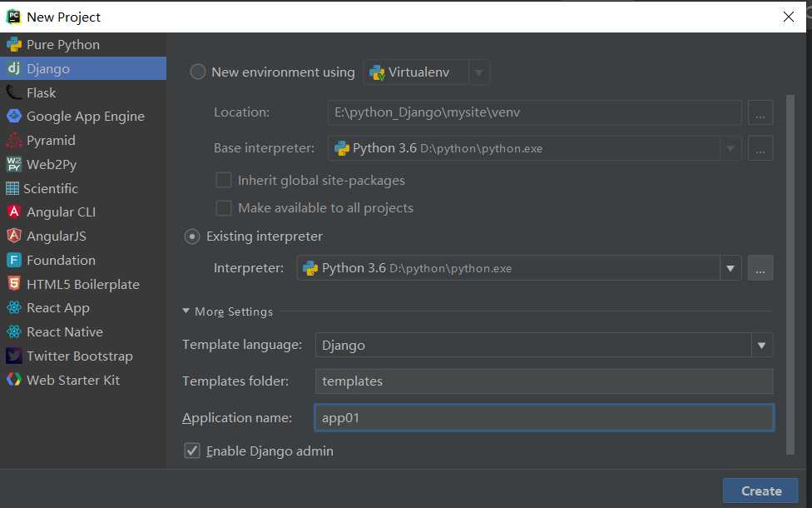Click the Flask project icon
This screenshot has width=812, height=508.
coord(14,92)
